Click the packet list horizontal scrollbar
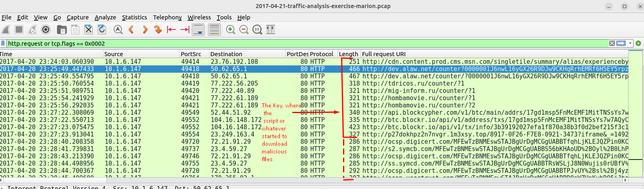 tap(314, 181)
